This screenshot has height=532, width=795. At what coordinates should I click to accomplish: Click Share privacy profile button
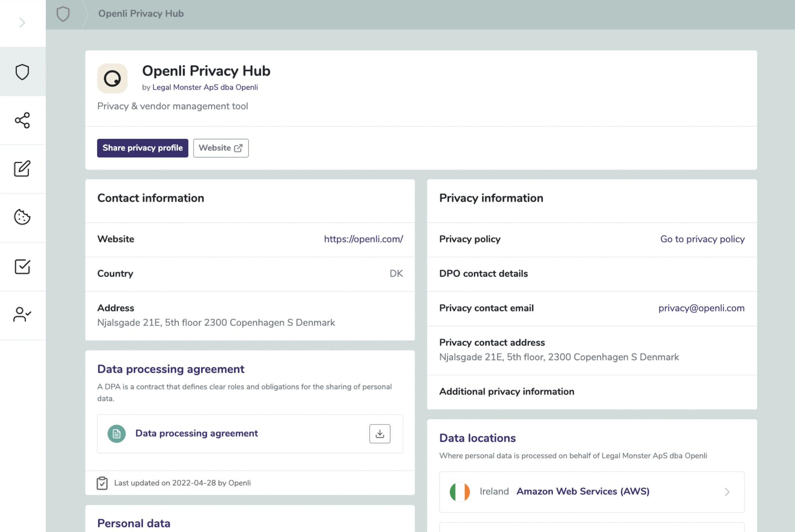point(143,148)
